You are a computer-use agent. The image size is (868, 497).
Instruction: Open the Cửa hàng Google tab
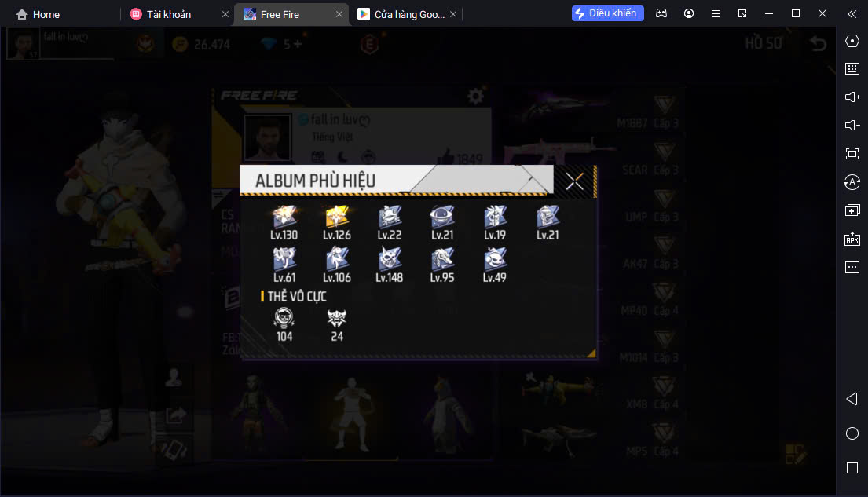[407, 14]
